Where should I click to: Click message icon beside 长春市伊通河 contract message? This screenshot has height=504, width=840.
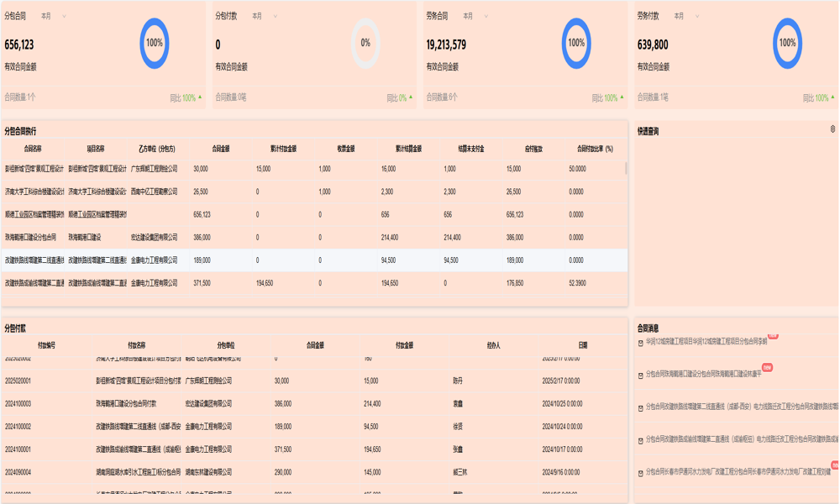pos(641,473)
